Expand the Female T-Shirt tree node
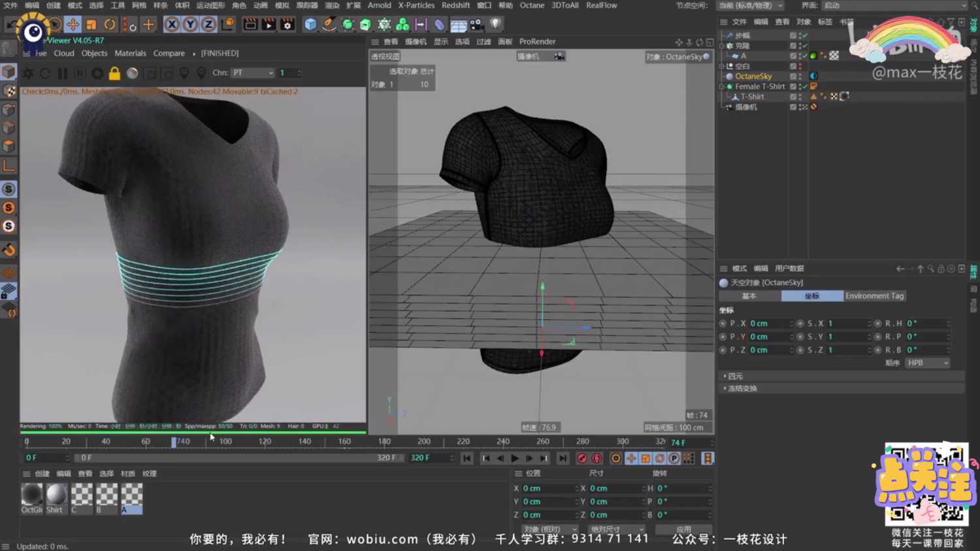 722,86
